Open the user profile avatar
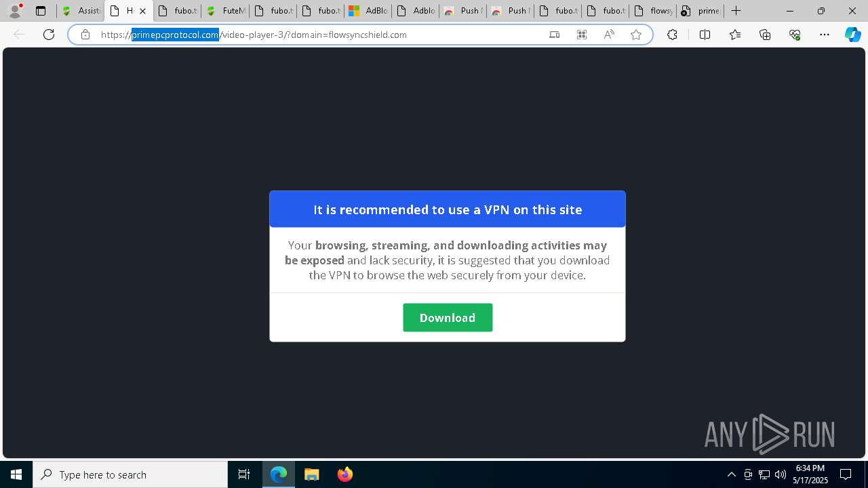Screen dimensions: 868x488 tap(15, 11)
